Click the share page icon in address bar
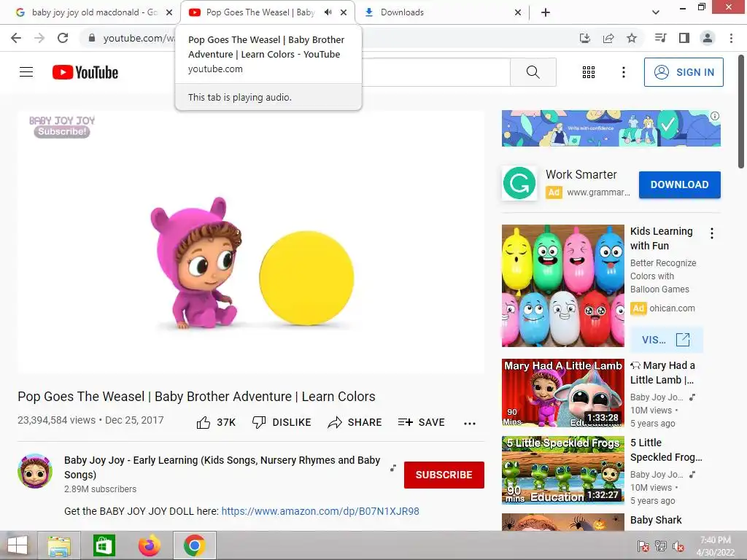This screenshot has width=747, height=560. pos(608,38)
